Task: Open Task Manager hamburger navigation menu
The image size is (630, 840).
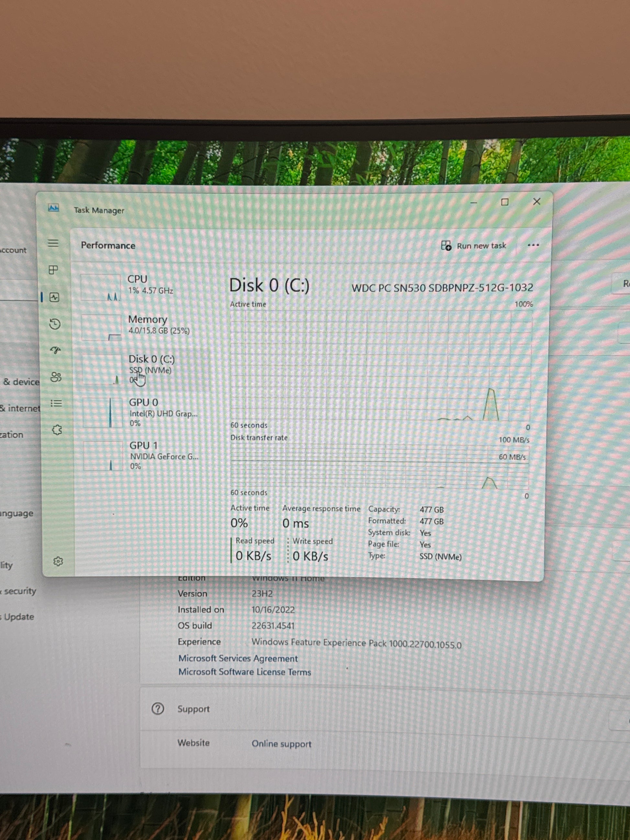Action: pos(53,243)
